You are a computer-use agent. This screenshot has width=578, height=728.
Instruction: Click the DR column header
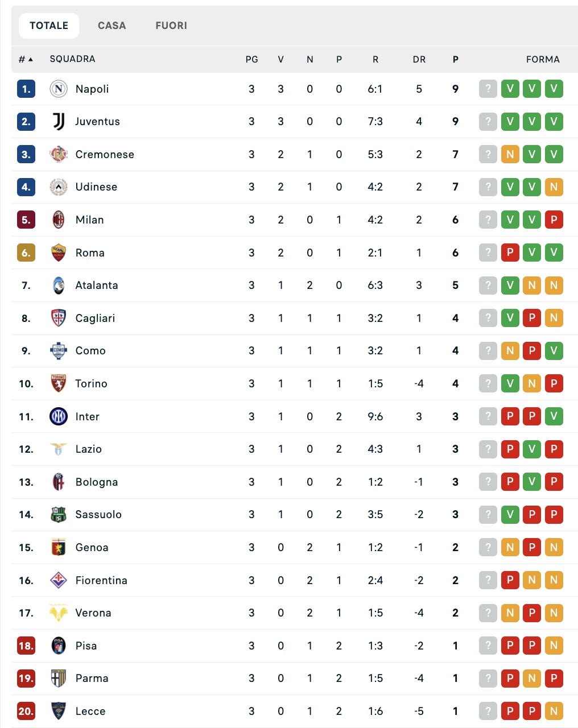pyautogui.click(x=419, y=59)
